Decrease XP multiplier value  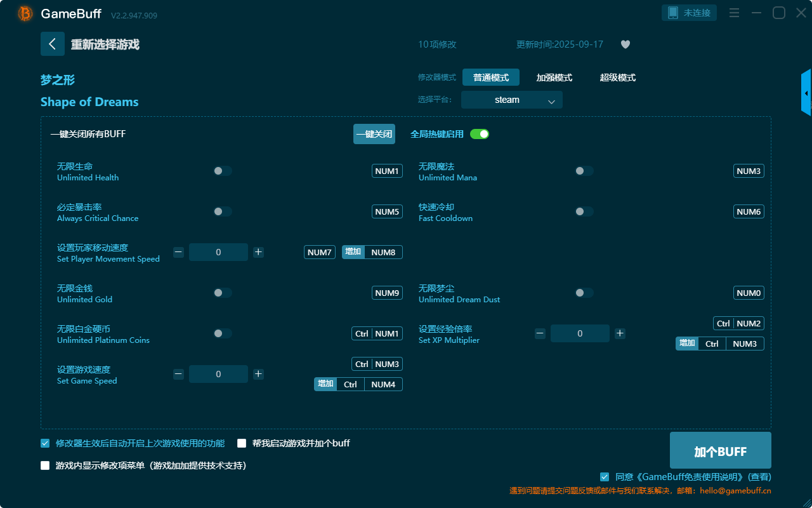point(540,333)
